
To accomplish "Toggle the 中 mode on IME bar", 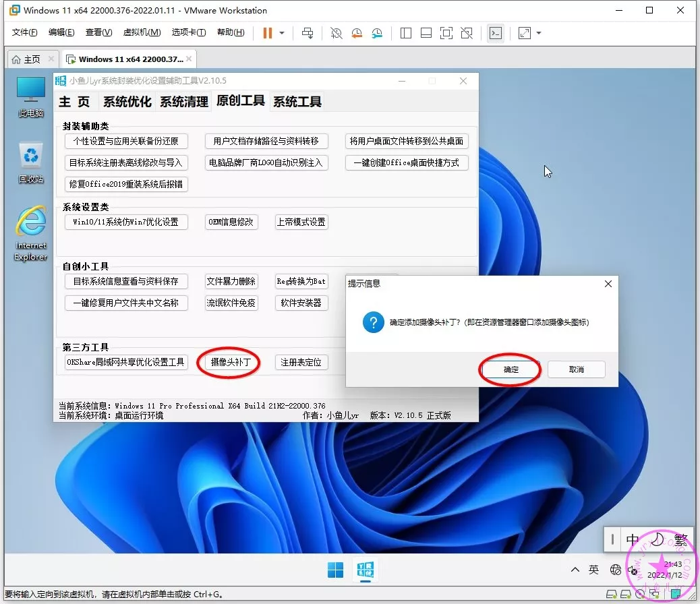I will [632, 539].
